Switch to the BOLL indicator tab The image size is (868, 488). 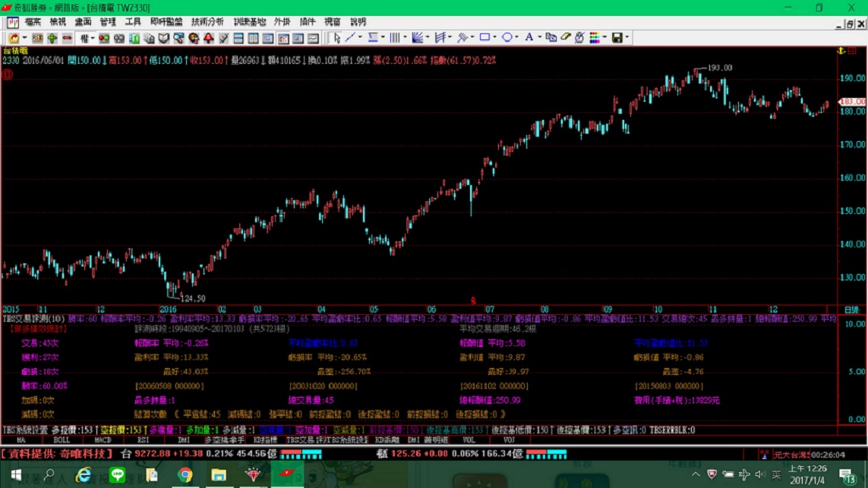pos(62,440)
